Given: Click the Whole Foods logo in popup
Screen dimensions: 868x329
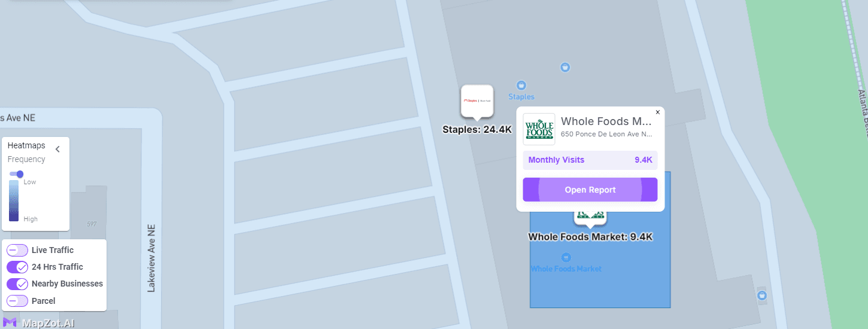Looking at the screenshot, I should [x=539, y=129].
